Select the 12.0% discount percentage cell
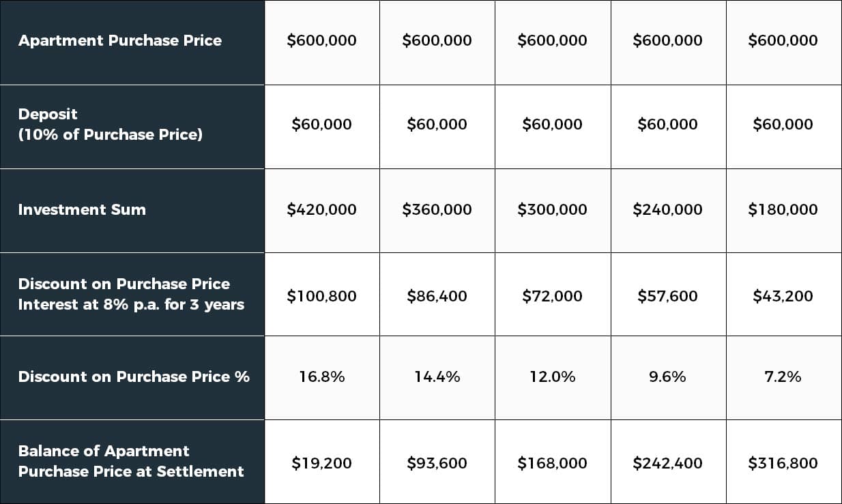The height and width of the screenshot is (504, 842). click(553, 378)
